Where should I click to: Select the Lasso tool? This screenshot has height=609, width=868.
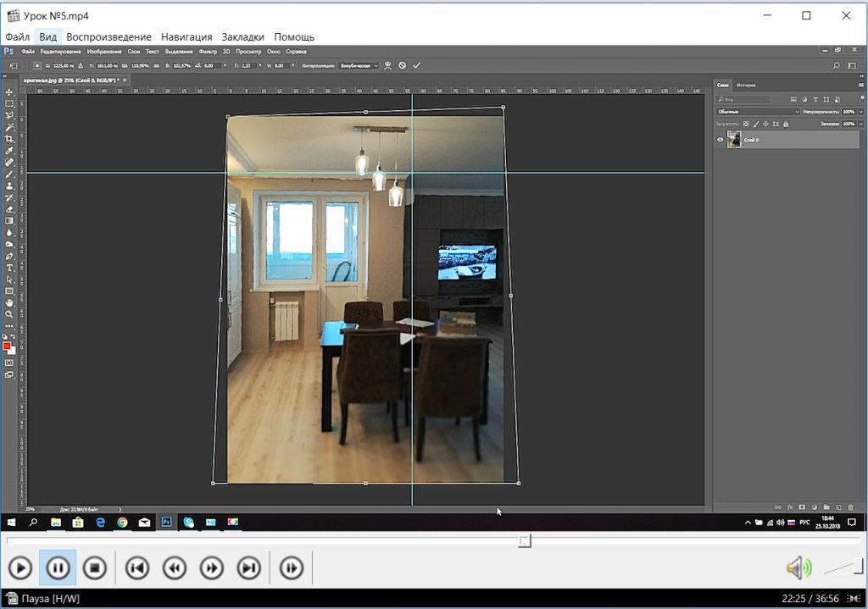[x=8, y=115]
